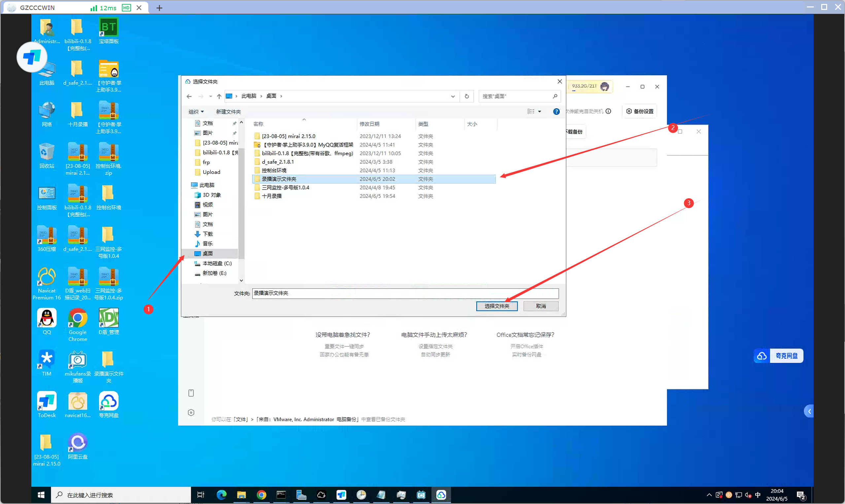Click the search magnifier in dialog
This screenshot has width=845, height=504.
555,96
